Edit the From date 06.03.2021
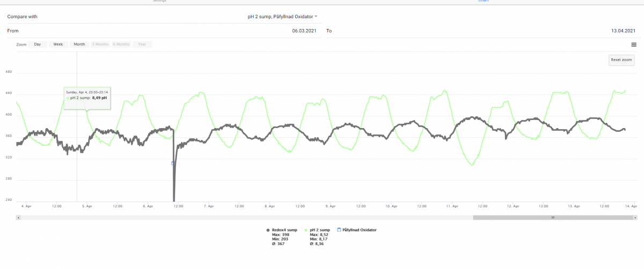The image size is (644, 269). coord(304,31)
